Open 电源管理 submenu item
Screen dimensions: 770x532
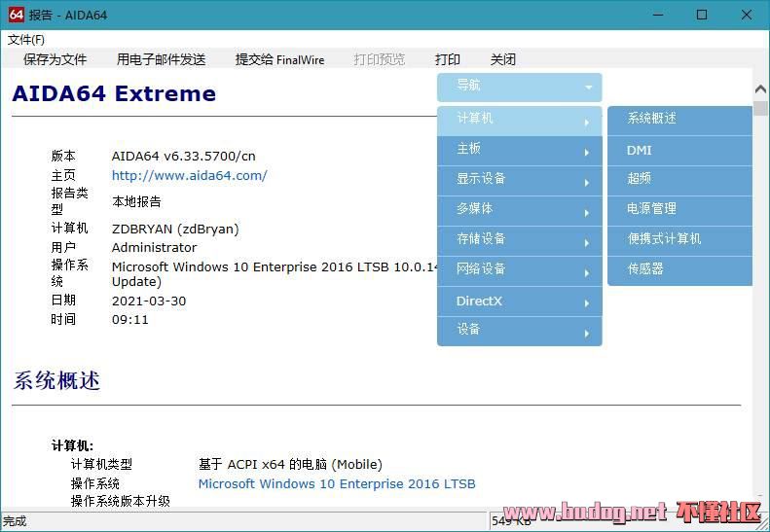click(679, 211)
